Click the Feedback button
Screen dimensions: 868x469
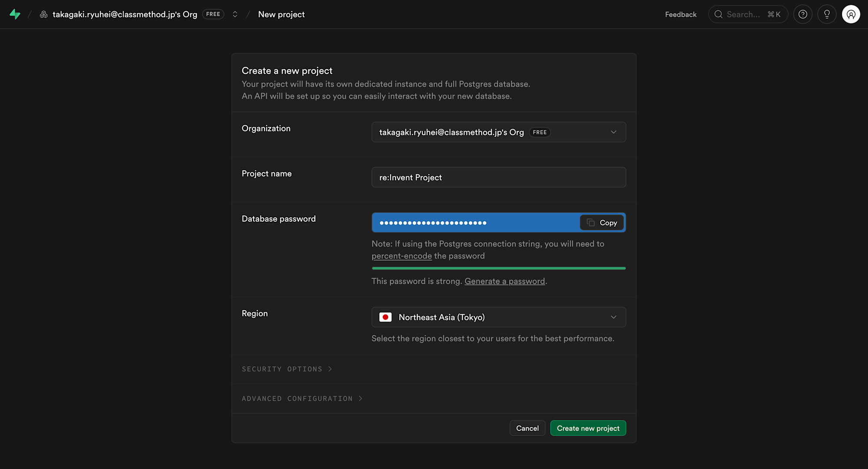tap(681, 14)
